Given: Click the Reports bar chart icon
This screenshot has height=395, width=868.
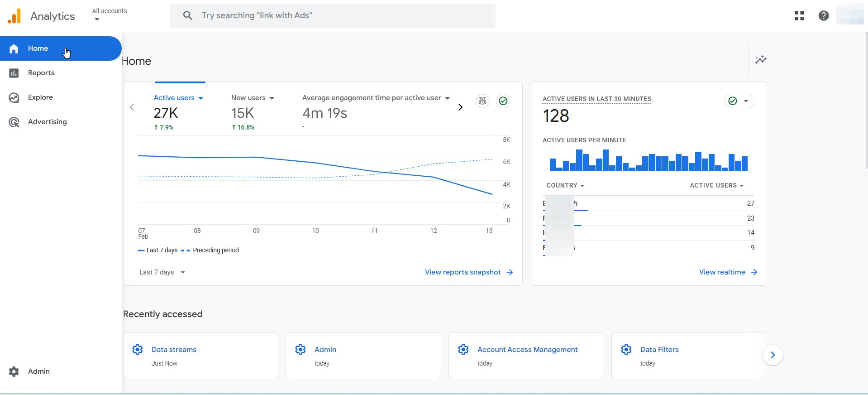Looking at the screenshot, I should [x=14, y=73].
